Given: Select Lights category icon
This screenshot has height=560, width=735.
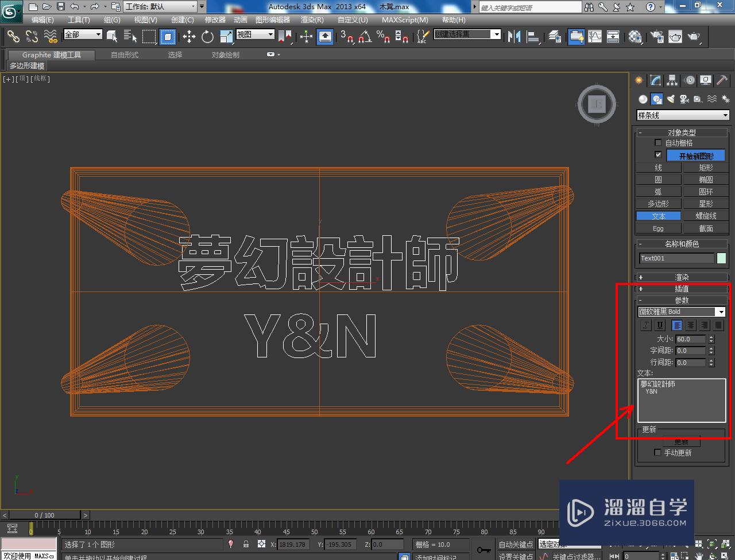Looking at the screenshot, I should pyautogui.click(x=671, y=99).
